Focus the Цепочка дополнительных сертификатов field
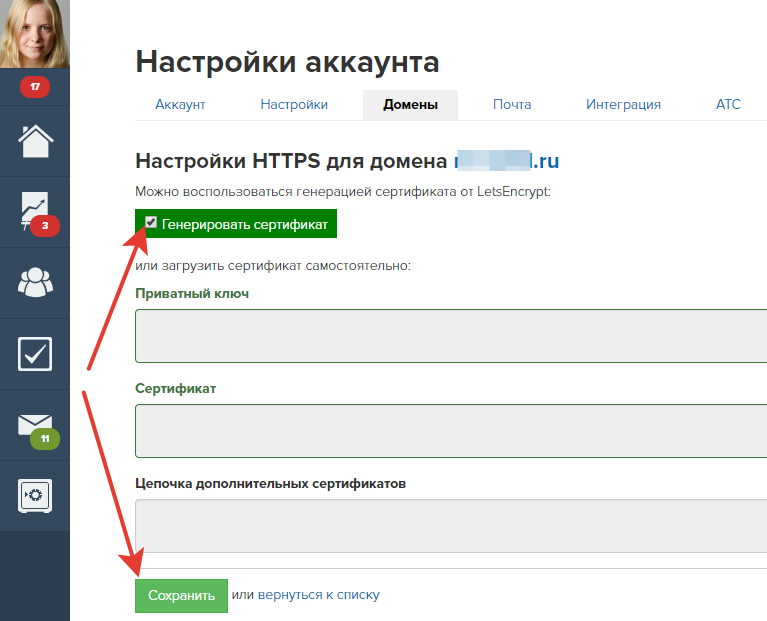The width and height of the screenshot is (767, 621). click(451, 526)
